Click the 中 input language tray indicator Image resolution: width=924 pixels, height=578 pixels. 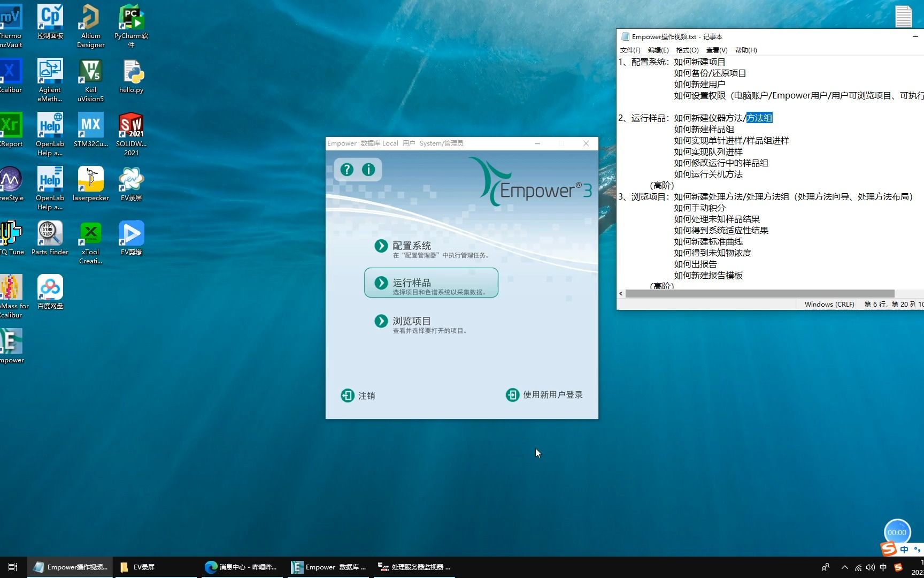[x=883, y=567]
